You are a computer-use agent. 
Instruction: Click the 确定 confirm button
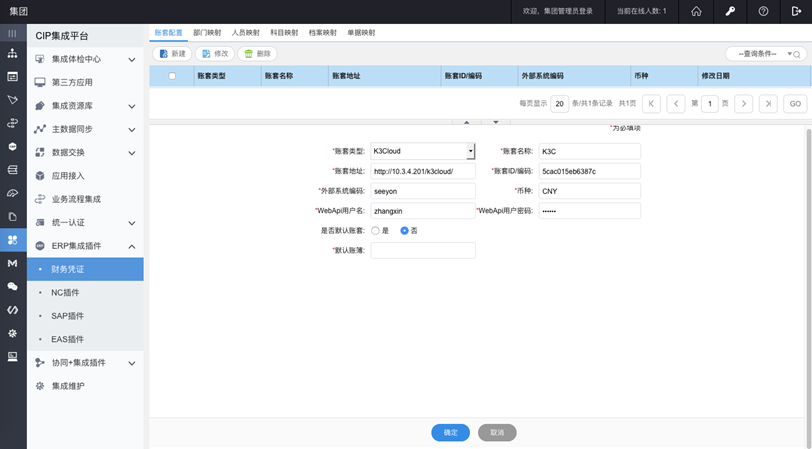click(x=450, y=433)
